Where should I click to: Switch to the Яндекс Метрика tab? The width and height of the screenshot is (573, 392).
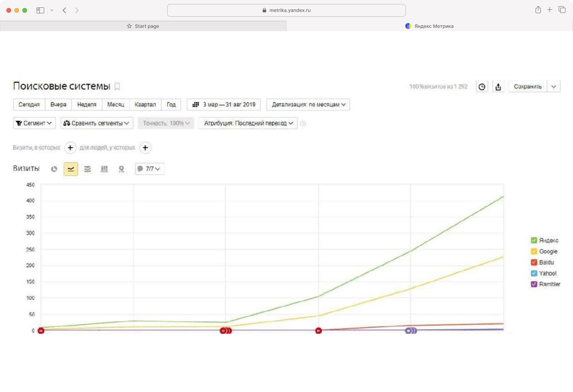tap(429, 26)
